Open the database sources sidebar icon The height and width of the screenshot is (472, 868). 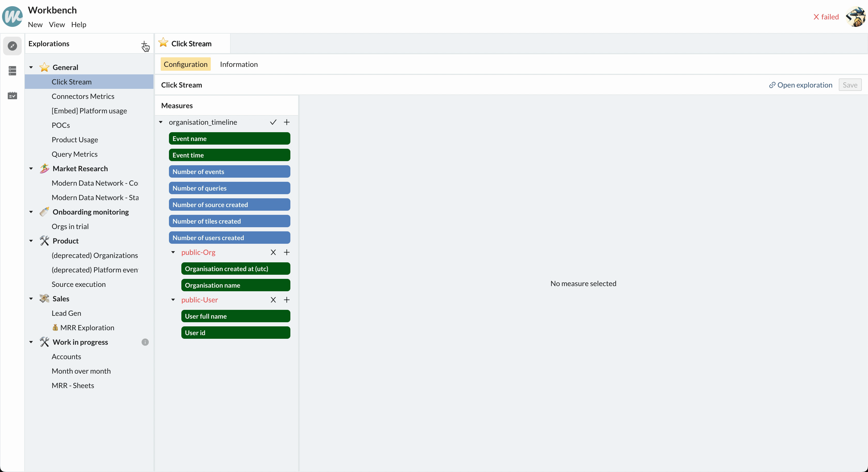(x=12, y=71)
